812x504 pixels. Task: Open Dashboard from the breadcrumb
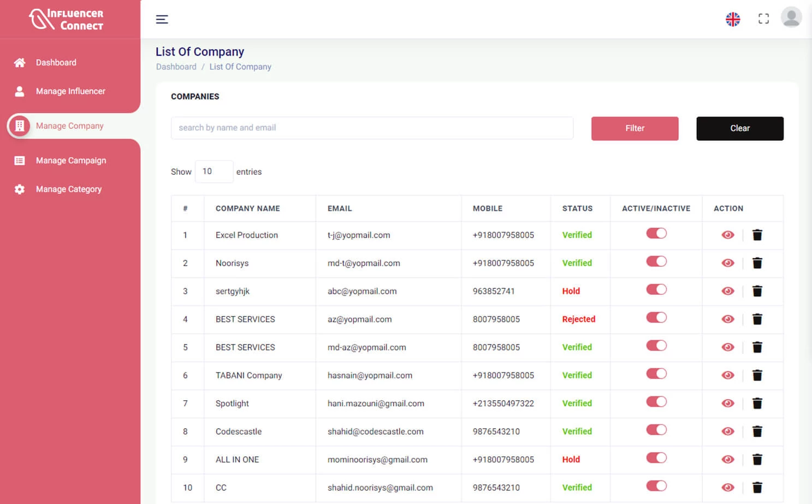coord(176,66)
